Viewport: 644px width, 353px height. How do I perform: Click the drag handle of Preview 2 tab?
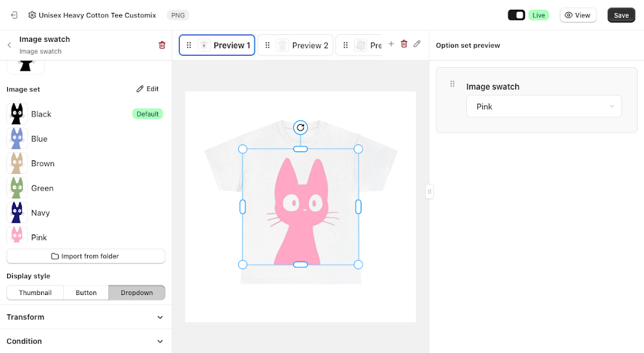pos(267,45)
